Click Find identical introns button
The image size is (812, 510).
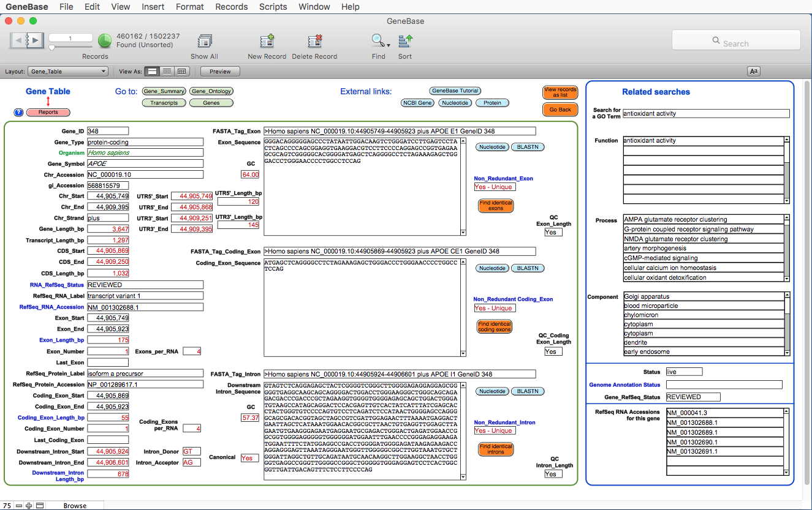tap(496, 449)
